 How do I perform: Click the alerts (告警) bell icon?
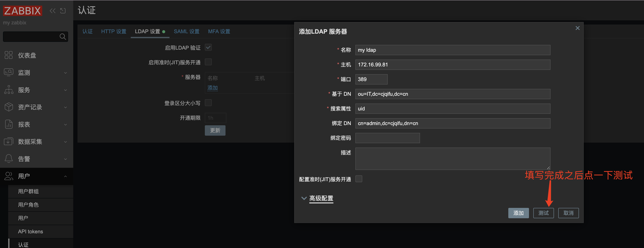8,159
